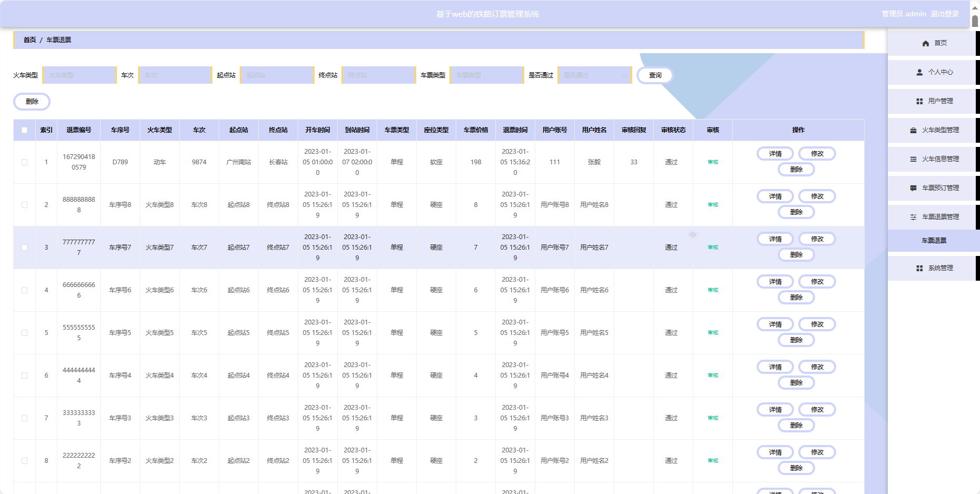Screen dimensions: 980x494
Task: Click the briefcase icon beside 火车类型管理
Action: [913, 130]
